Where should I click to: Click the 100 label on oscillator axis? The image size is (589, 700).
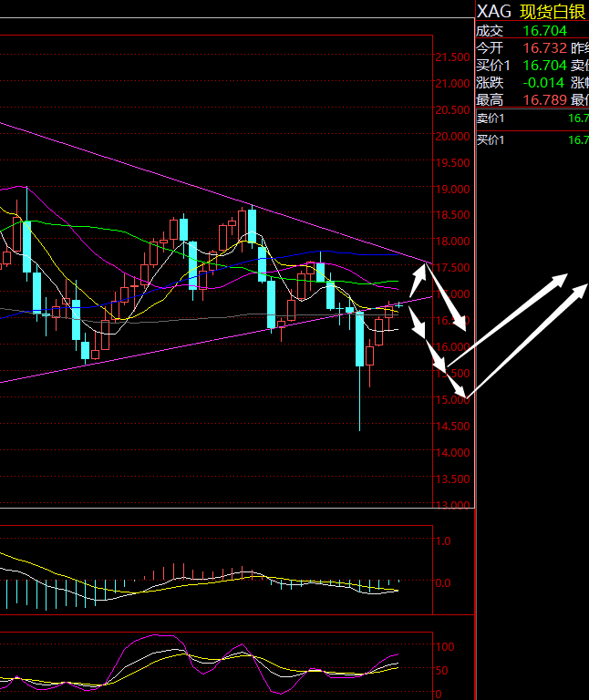(445, 646)
